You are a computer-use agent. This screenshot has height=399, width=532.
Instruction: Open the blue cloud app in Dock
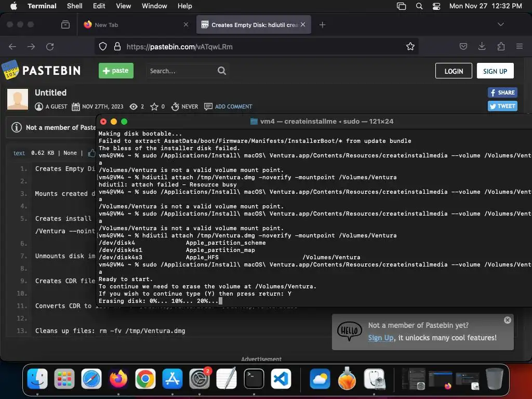point(320,379)
